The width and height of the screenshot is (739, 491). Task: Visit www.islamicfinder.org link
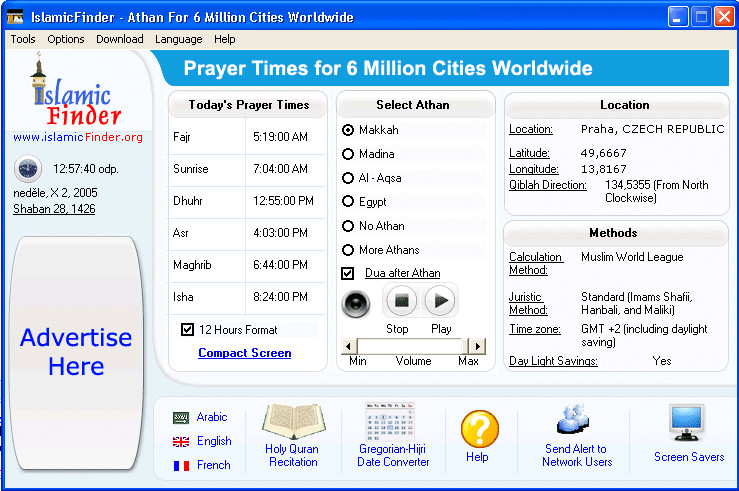tap(78, 137)
